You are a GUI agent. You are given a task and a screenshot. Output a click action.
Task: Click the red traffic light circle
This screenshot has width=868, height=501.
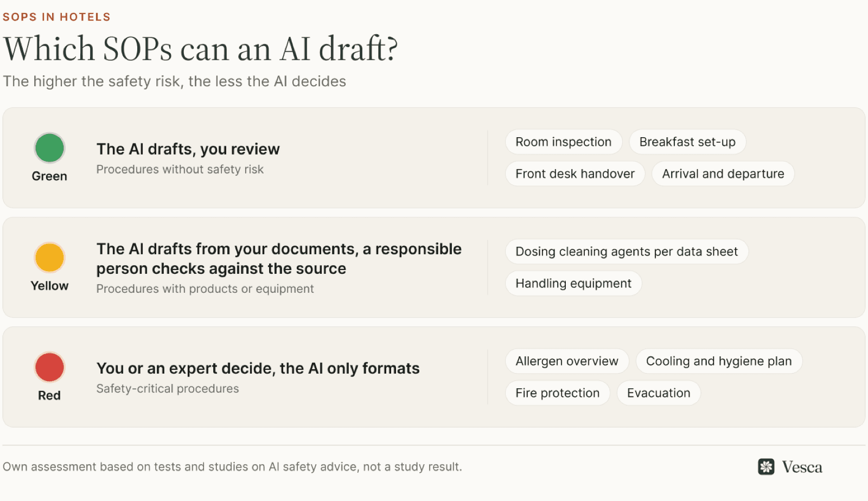coord(49,367)
